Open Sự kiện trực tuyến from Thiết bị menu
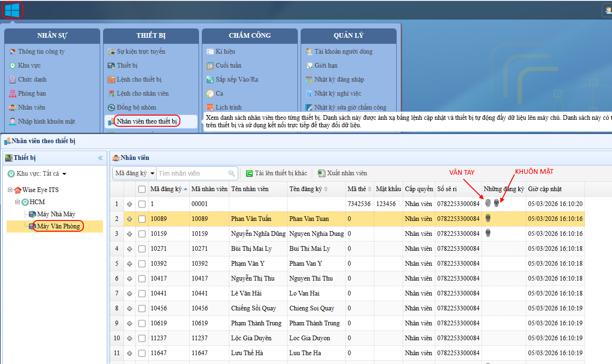The height and width of the screenshot is (364, 612). (x=141, y=51)
